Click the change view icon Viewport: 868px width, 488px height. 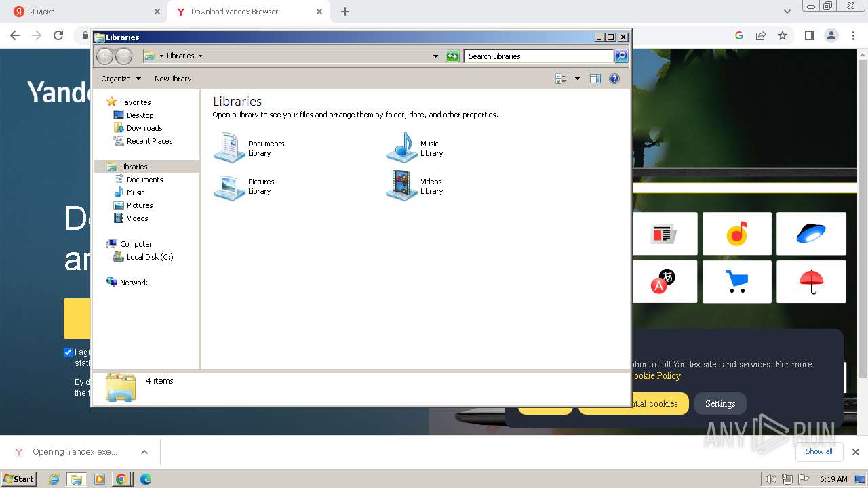coord(561,79)
